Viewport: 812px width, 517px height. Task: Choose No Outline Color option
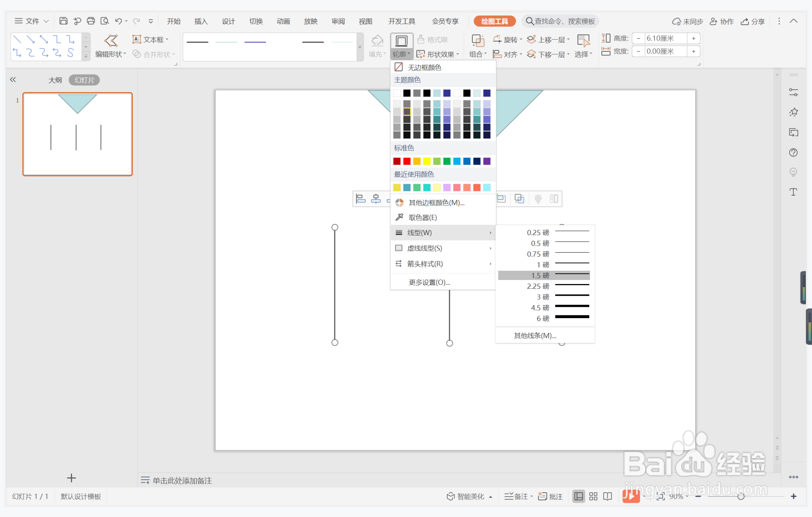[424, 67]
